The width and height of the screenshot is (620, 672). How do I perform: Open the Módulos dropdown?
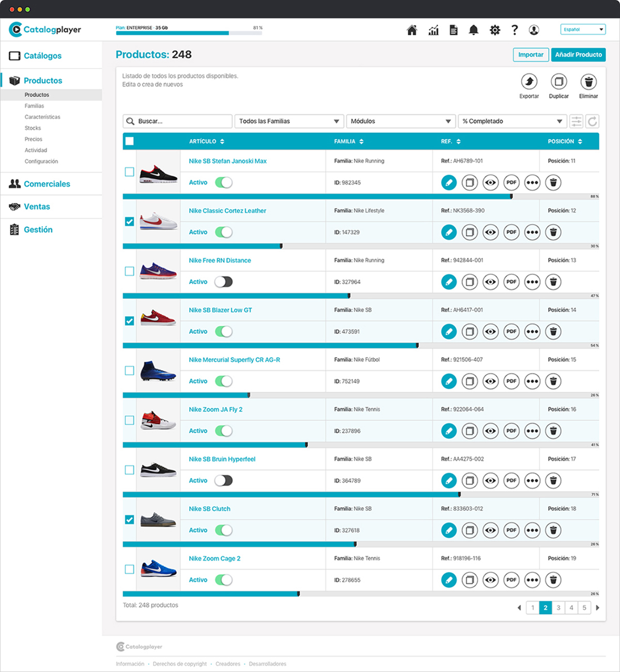[401, 121]
